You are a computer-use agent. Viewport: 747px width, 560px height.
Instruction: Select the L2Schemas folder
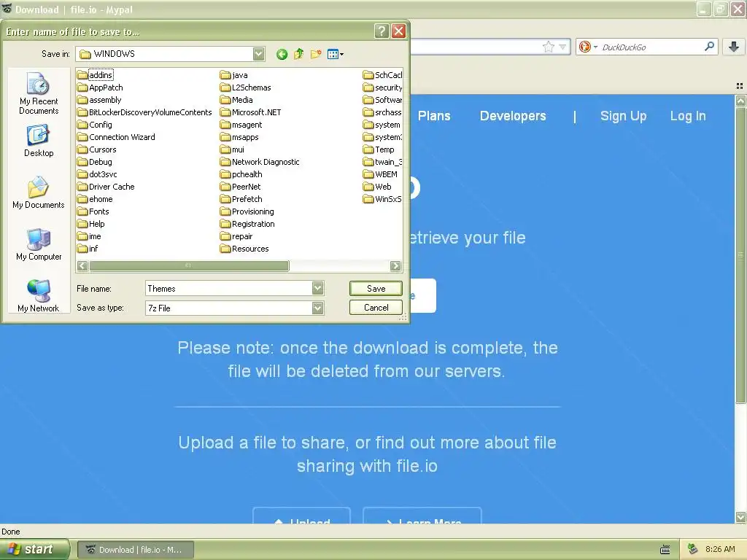pyautogui.click(x=245, y=87)
